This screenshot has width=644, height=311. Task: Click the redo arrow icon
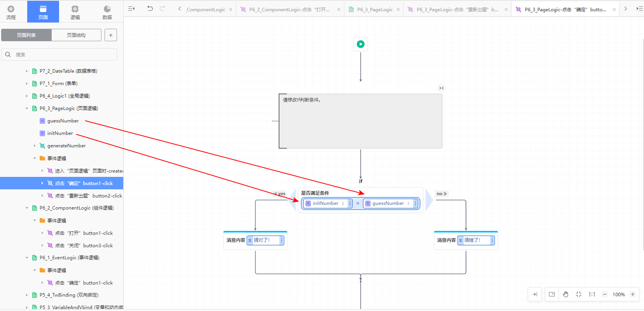162,8
